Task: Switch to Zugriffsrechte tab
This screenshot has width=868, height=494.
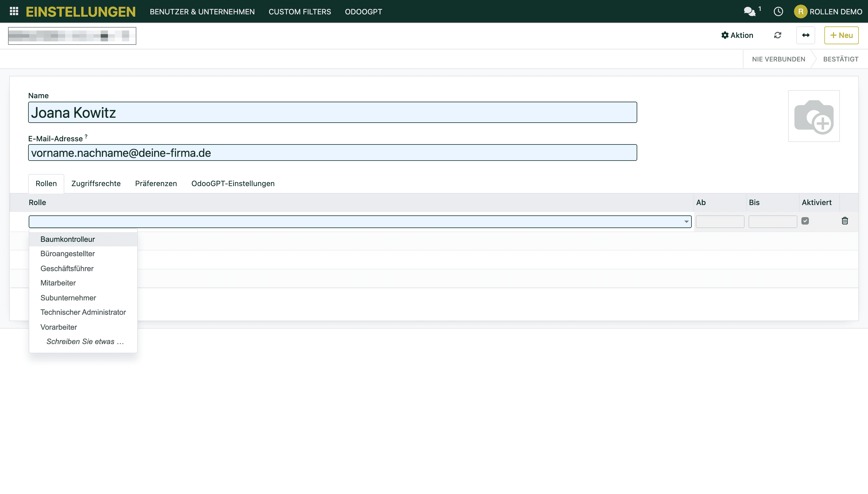Action: coord(96,184)
